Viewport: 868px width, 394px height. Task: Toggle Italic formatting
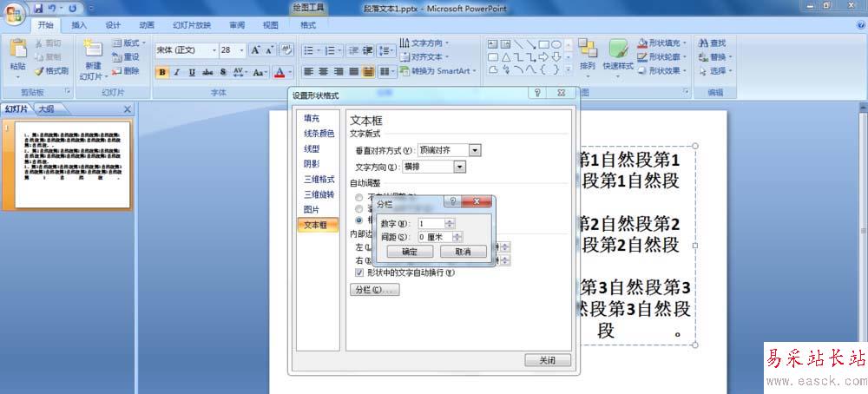tap(177, 73)
